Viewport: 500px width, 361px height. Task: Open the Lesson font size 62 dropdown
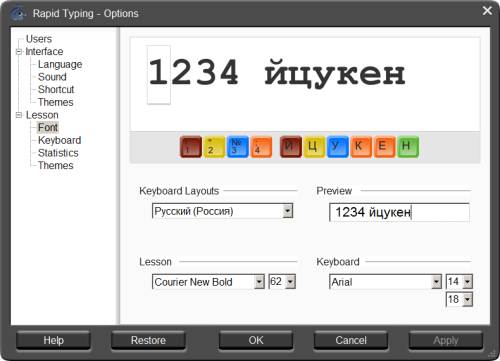(x=290, y=282)
